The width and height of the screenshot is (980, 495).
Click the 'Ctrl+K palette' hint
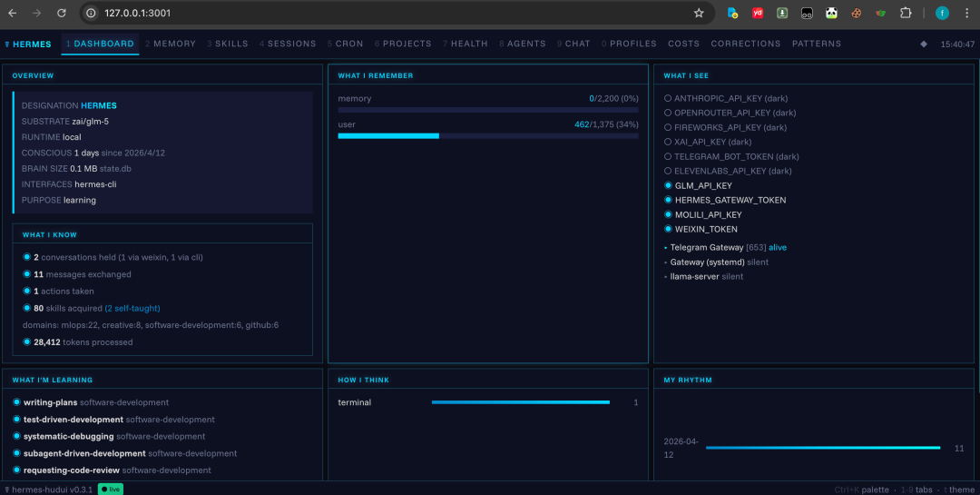[863, 490]
